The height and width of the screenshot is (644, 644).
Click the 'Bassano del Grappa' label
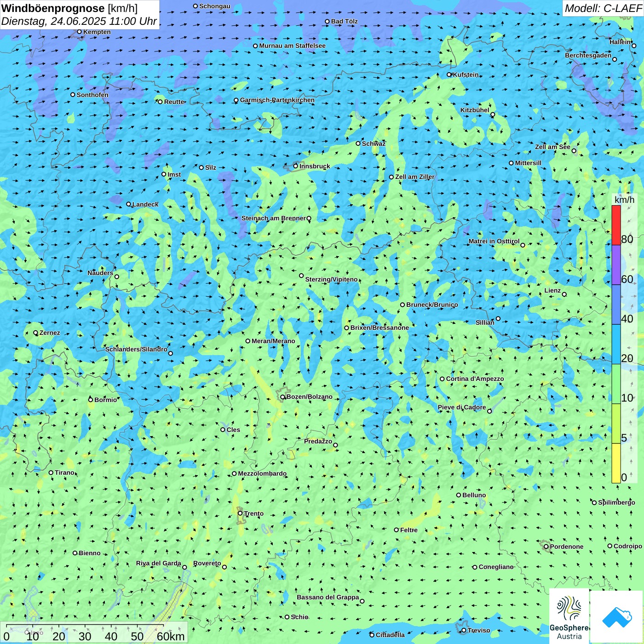coord(328,597)
